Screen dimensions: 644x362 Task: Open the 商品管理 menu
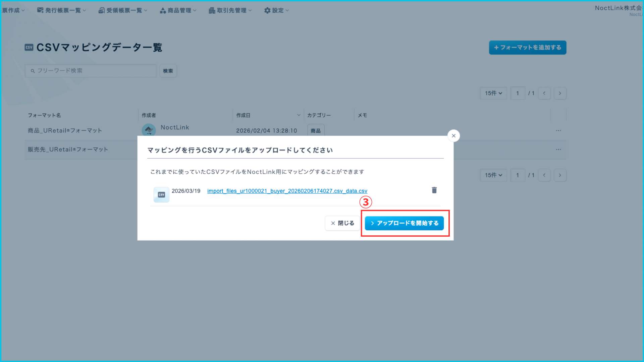click(178, 10)
